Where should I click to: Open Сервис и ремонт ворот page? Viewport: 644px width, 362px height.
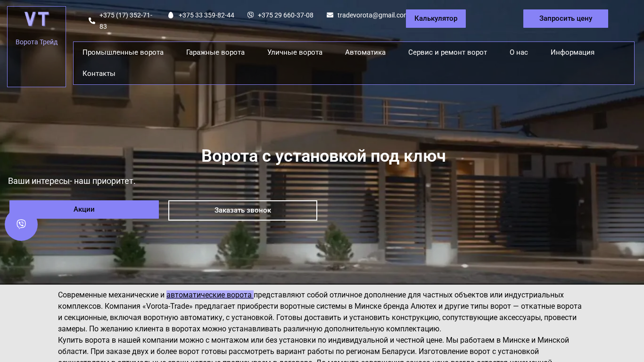point(447,52)
